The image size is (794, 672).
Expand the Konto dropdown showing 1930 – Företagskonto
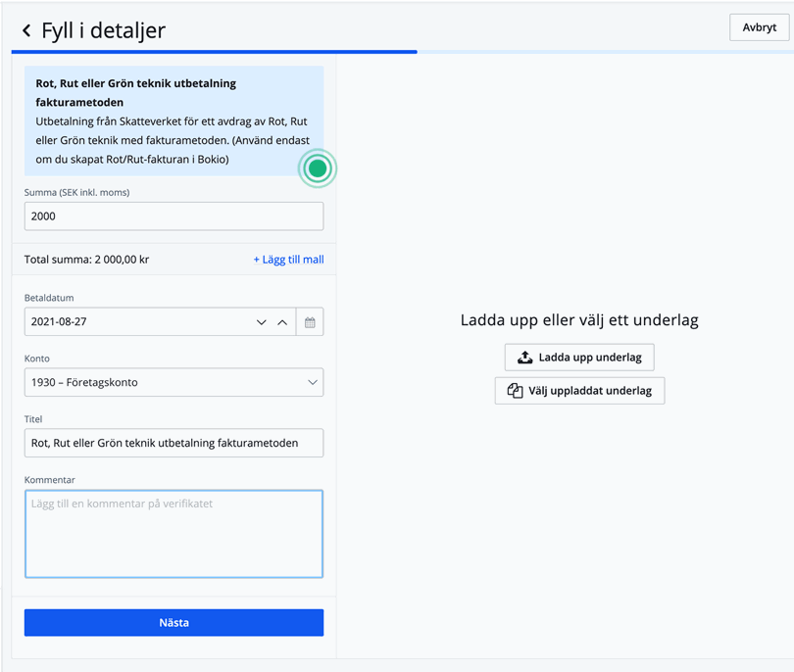[312, 383]
